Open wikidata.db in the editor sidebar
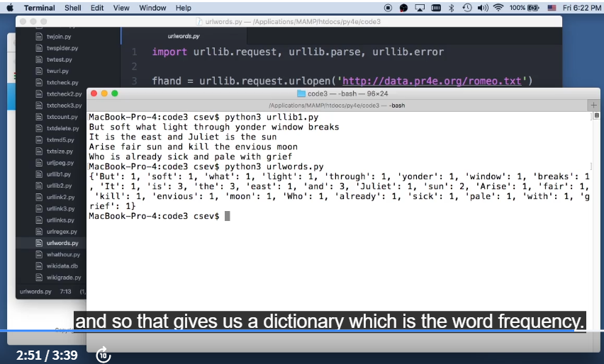This screenshot has height=364, width=604. point(62,266)
